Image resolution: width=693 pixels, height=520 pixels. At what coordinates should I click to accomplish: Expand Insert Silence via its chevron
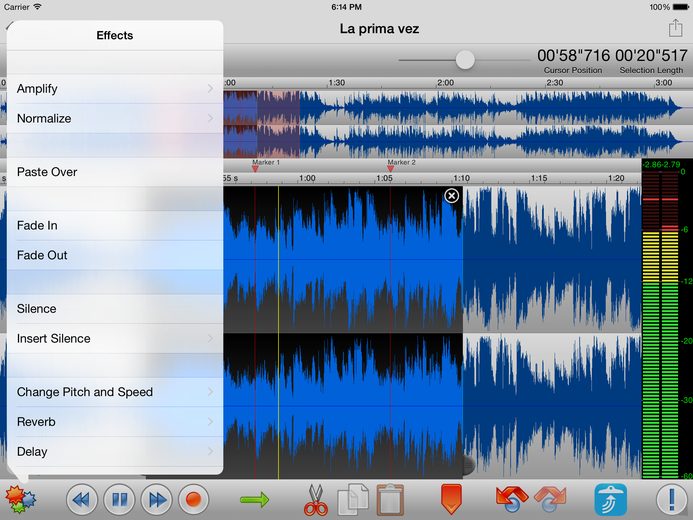pyautogui.click(x=210, y=338)
